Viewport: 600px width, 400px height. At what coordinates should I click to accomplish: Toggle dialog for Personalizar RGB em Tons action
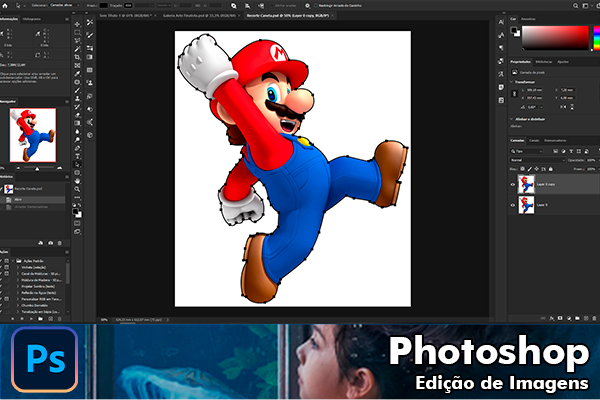[x=7, y=299]
